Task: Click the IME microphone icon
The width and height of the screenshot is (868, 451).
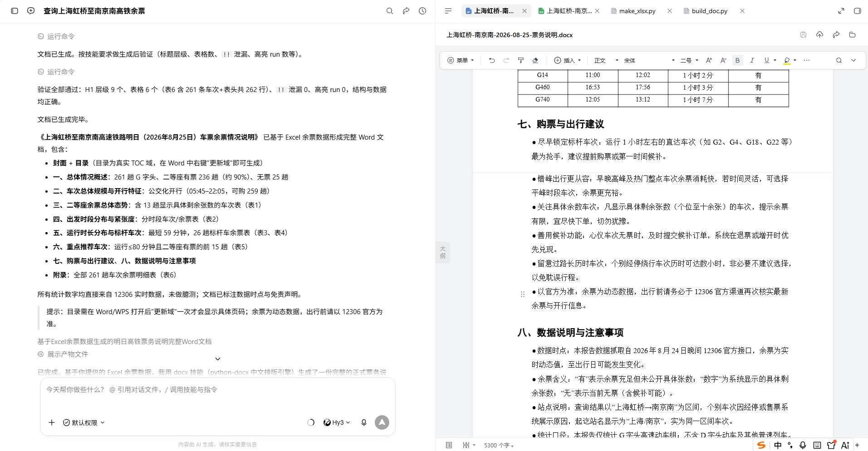Action: [803, 445]
